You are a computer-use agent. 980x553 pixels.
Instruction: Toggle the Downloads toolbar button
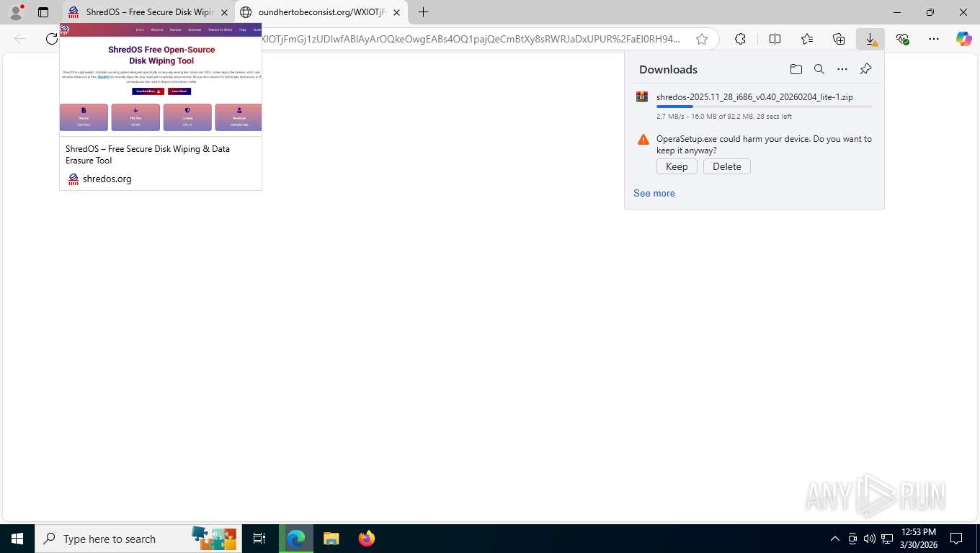coord(870,39)
